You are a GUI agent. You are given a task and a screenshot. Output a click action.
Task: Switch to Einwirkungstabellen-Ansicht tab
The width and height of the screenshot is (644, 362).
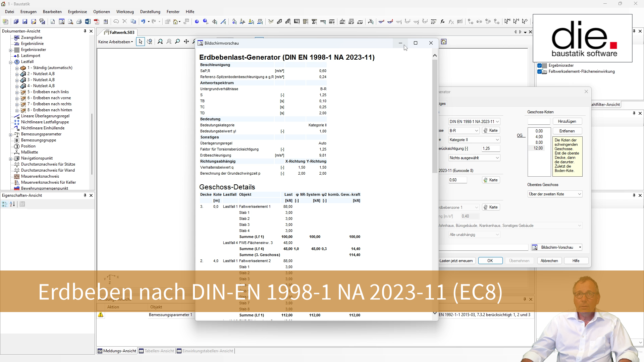(x=205, y=351)
